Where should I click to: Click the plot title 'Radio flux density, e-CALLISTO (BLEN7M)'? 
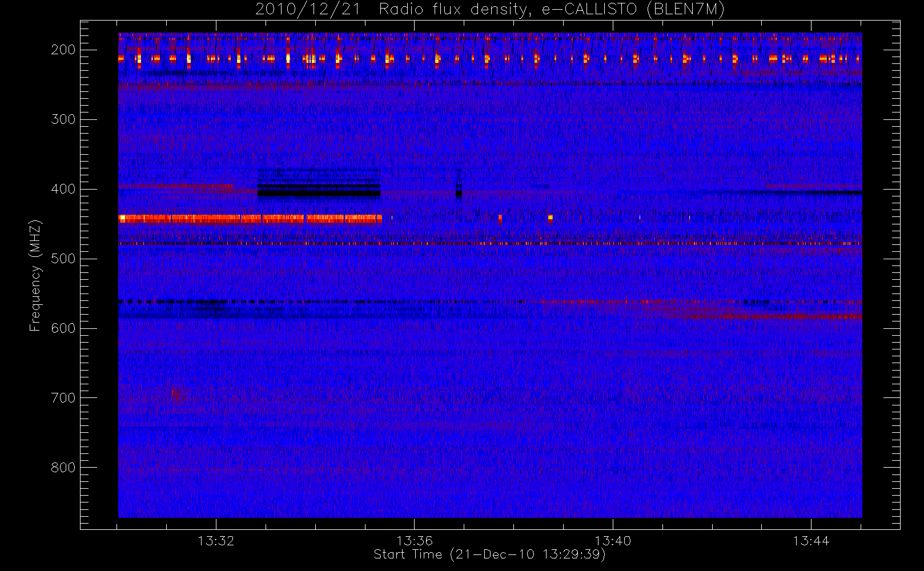pyautogui.click(x=552, y=10)
